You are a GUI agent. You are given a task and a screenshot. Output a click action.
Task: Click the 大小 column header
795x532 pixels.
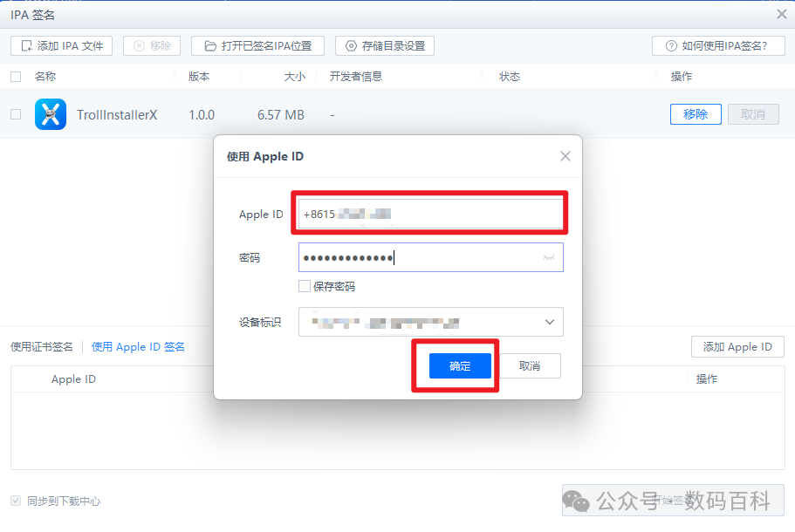(x=295, y=77)
